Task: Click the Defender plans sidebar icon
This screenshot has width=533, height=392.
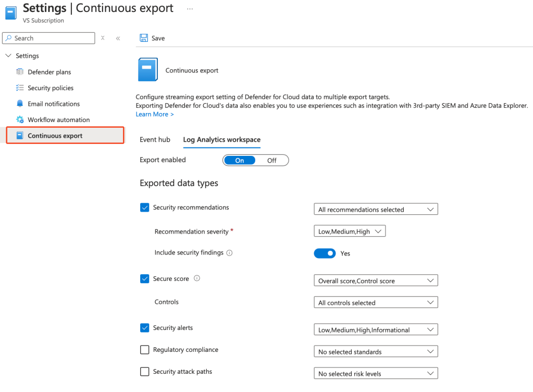Action: [x=20, y=72]
